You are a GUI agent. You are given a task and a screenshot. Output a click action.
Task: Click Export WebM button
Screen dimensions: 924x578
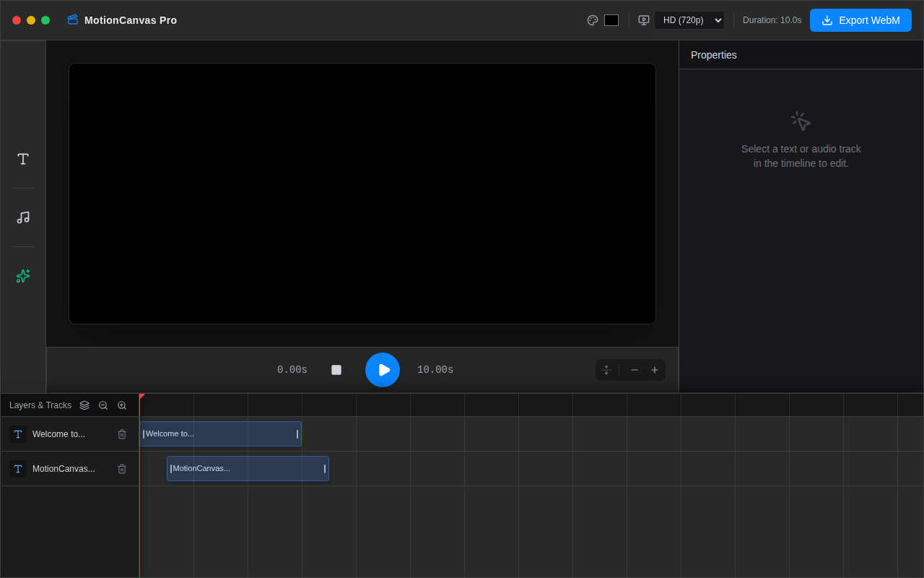pos(860,20)
